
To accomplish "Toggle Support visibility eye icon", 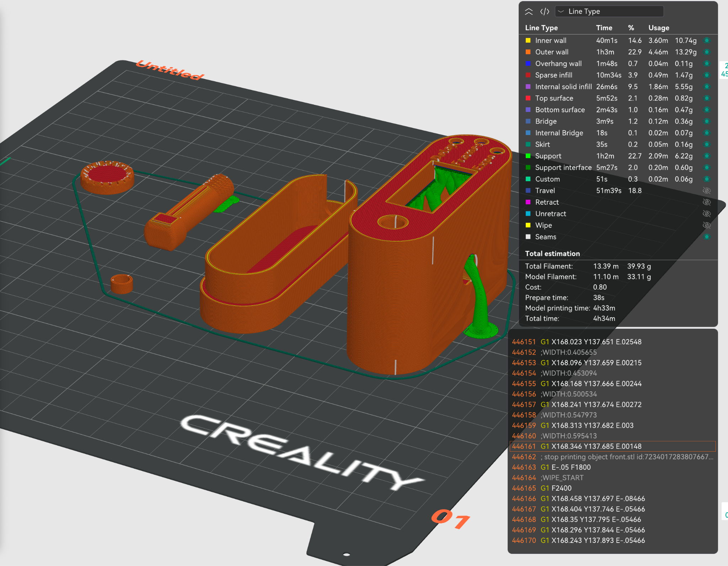I will [707, 156].
